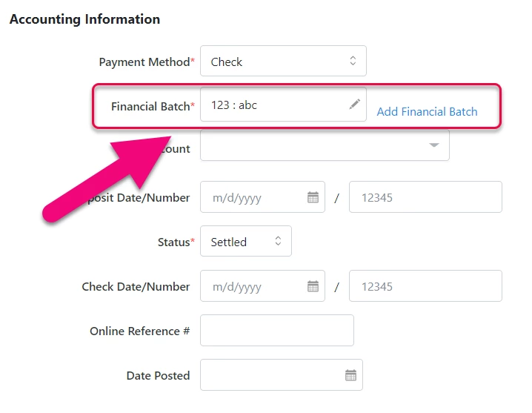Click the Deposit Number 12345 field
This screenshot has height=413, width=532.
pyautogui.click(x=425, y=197)
